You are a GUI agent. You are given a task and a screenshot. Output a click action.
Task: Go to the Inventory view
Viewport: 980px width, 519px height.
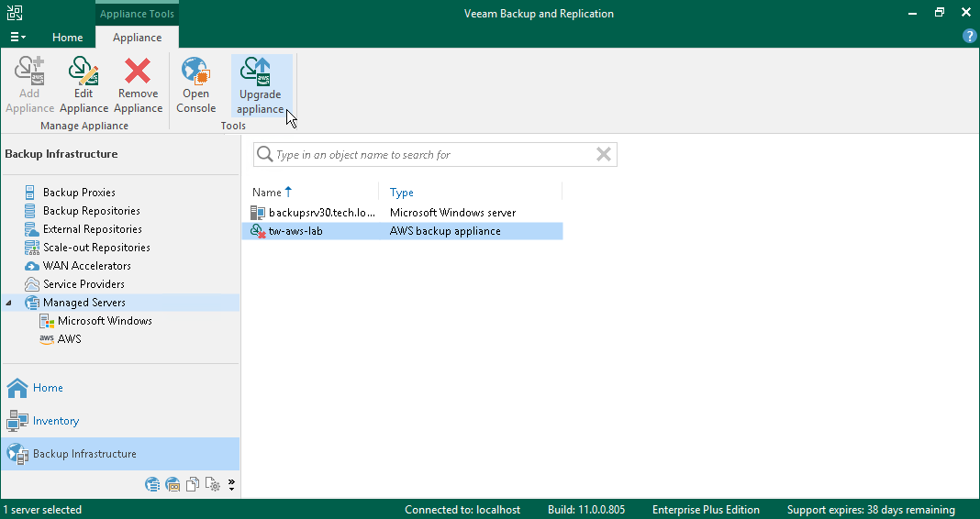[x=56, y=421]
